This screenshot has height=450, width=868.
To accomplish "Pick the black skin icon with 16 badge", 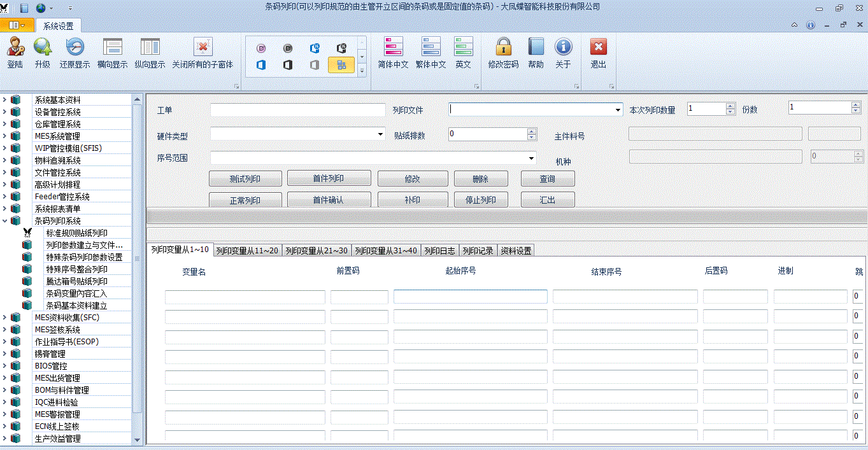I will [341, 48].
